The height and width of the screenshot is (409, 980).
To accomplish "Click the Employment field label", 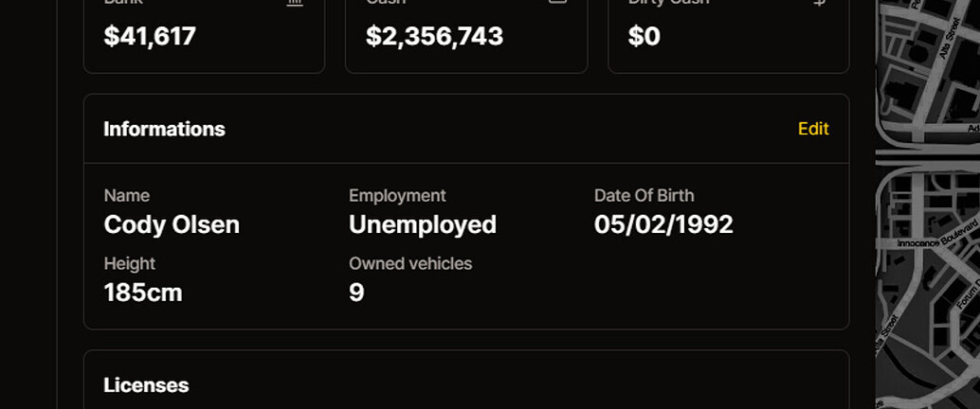I will pos(397,196).
